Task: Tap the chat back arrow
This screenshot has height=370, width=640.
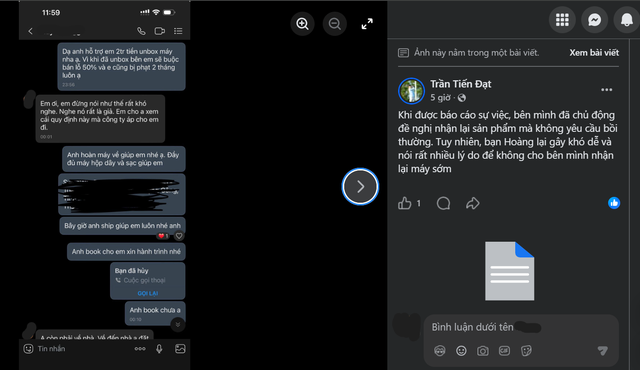Action: (x=30, y=31)
